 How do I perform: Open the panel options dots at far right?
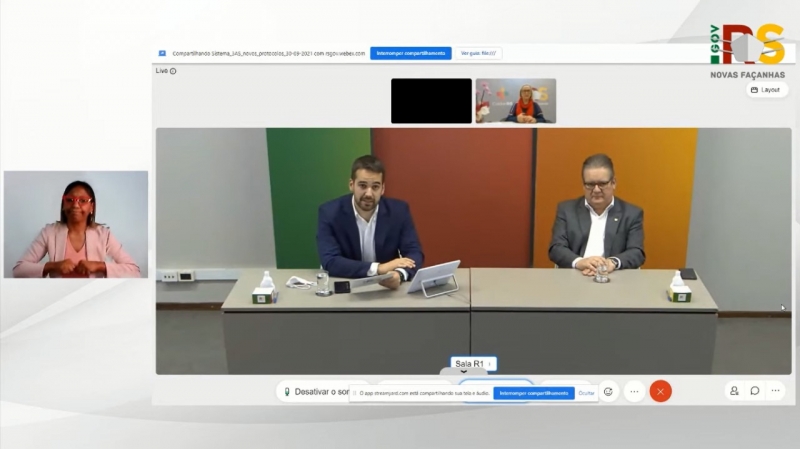click(x=776, y=391)
